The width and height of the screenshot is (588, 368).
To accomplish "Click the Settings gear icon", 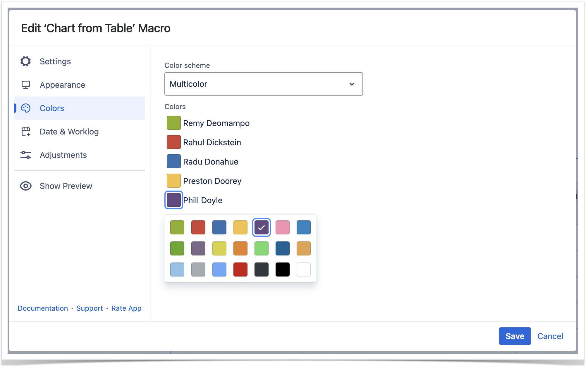I will 26,61.
